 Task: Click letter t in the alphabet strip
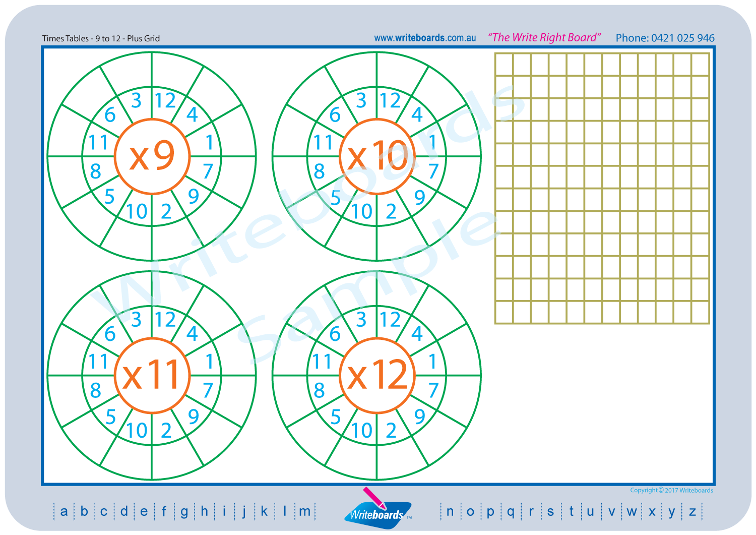coord(571,511)
